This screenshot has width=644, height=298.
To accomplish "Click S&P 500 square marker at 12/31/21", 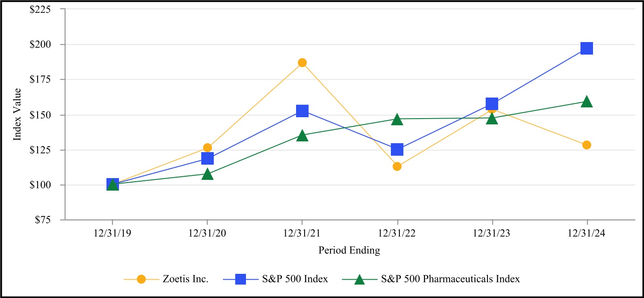I will (x=302, y=111).
